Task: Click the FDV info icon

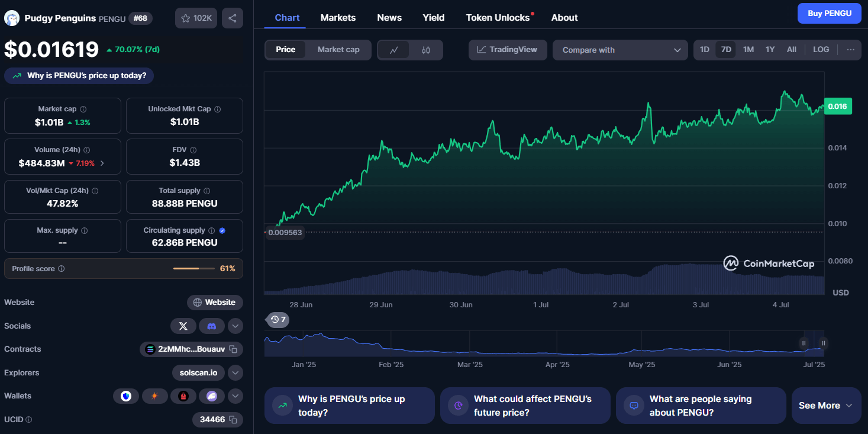Action: click(193, 150)
